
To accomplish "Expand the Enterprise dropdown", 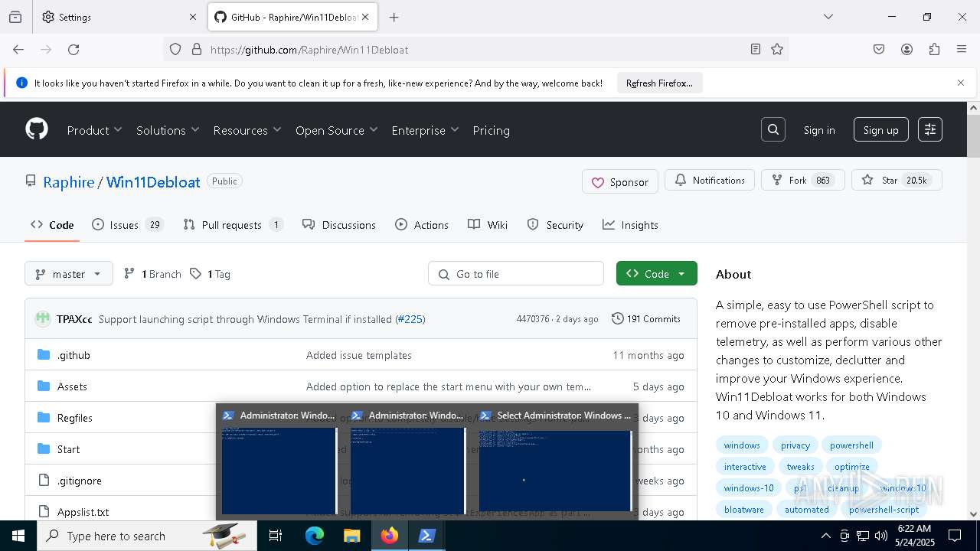I will click(425, 130).
